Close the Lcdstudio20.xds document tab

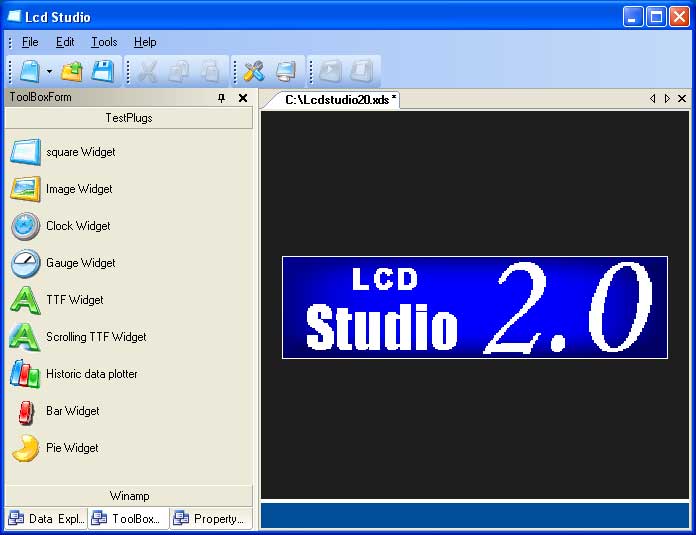pos(682,99)
